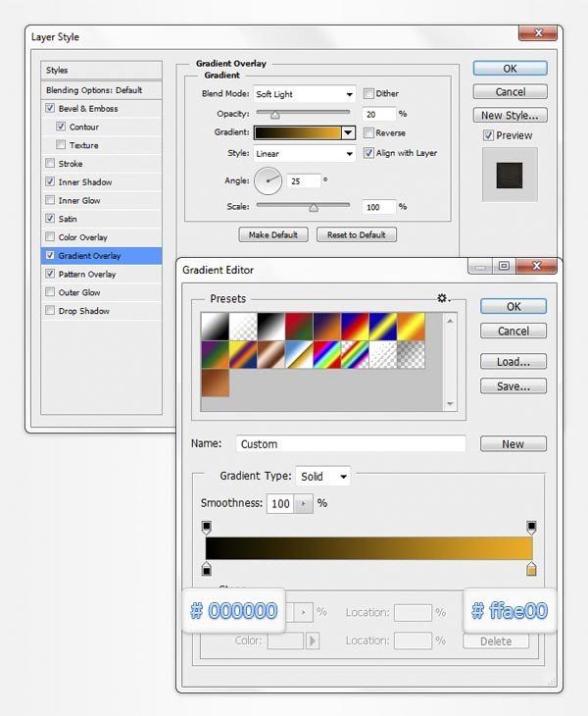Enable the Stroke effect checkbox

point(50,163)
